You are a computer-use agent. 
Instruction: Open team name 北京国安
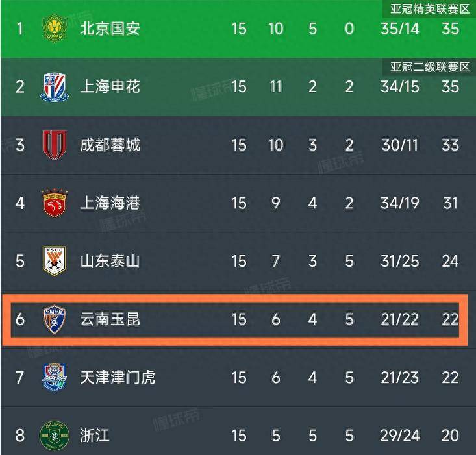pyautogui.click(x=110, y=29)
